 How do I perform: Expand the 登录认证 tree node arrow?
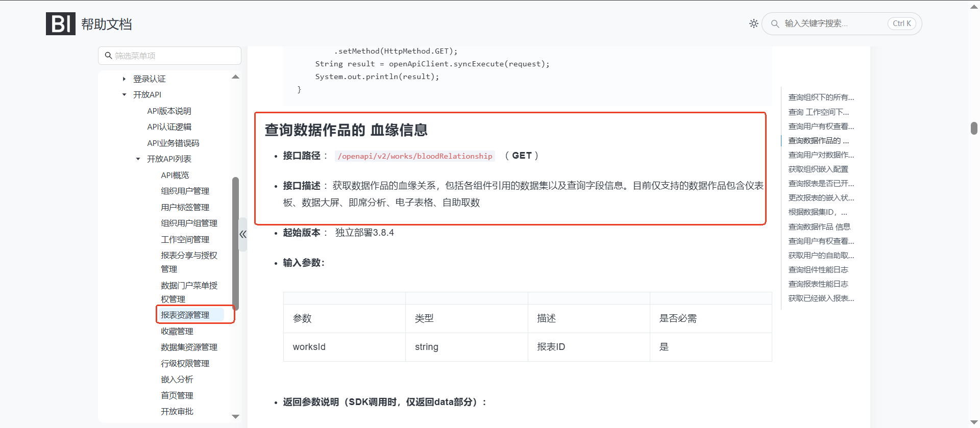(124, 79)
